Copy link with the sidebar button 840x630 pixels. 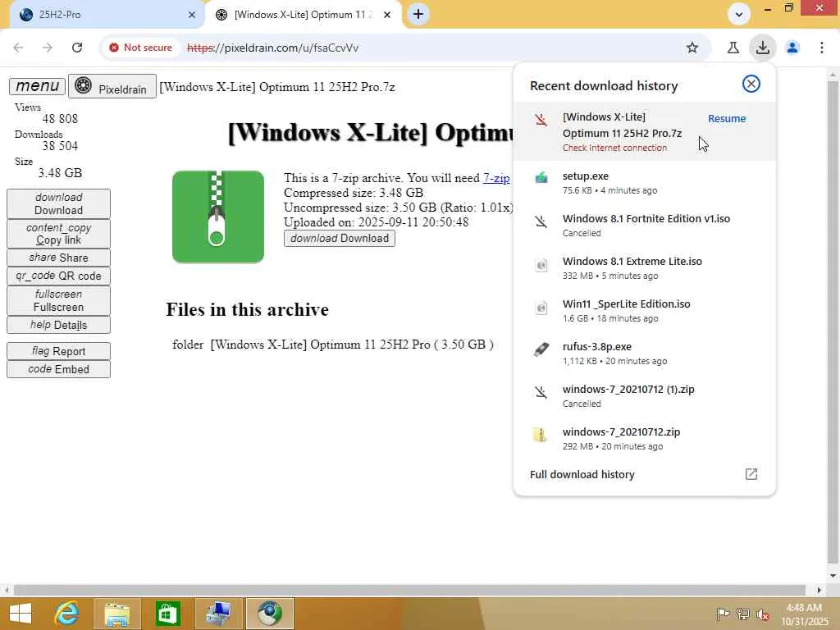58,234
